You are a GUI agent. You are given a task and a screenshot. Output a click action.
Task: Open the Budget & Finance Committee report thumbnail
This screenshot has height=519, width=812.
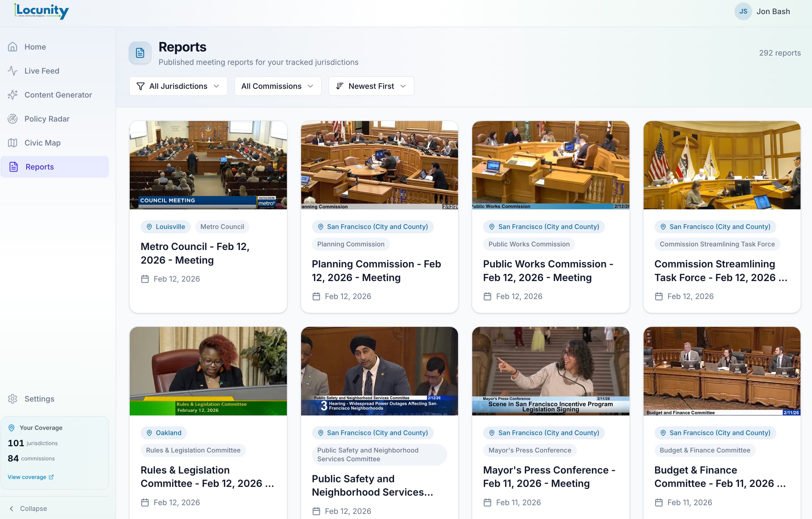tap(722, 371)
